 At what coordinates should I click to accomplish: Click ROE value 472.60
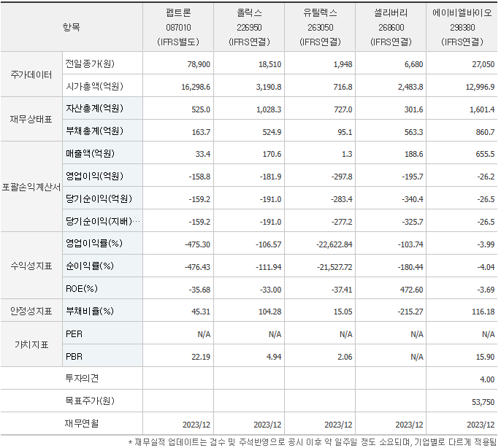[412, 290]
